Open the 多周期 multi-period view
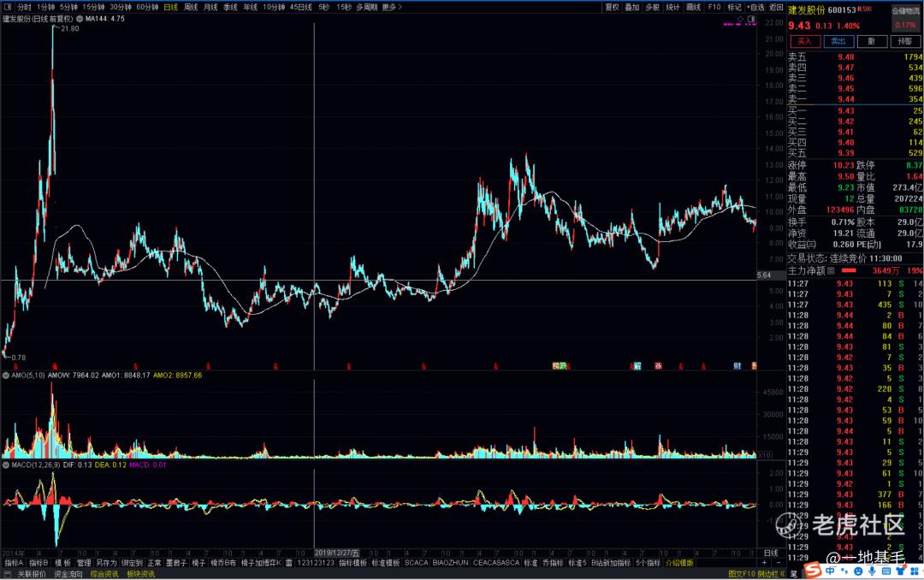Image resolution: width=924 pixels, height=580 pixels. coord(366,7)
